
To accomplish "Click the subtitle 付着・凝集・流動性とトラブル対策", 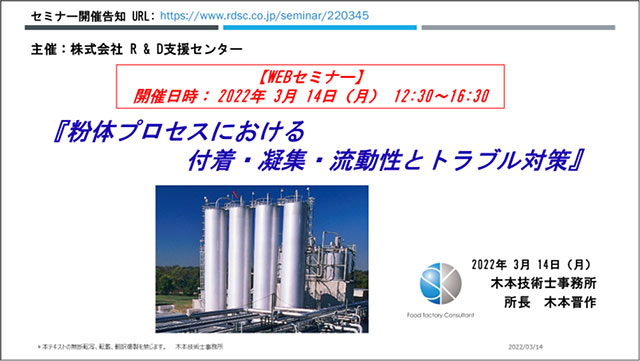I will point(385,160).
